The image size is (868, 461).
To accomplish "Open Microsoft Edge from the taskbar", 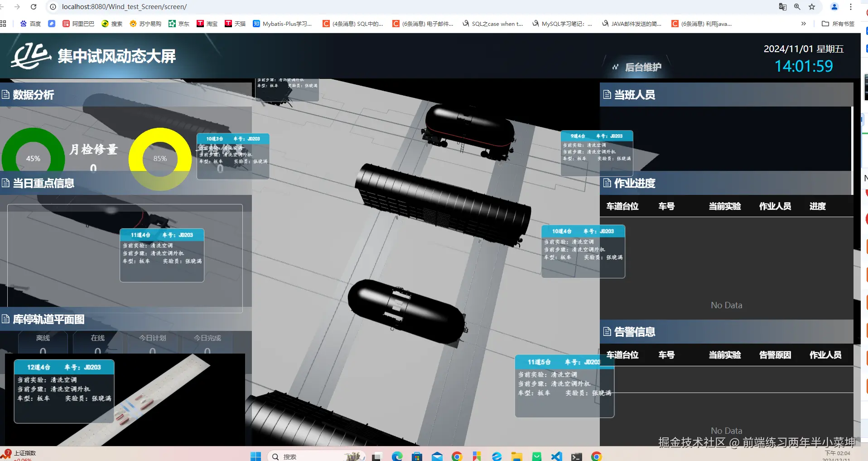I will pyautogui.click(x=397, y=456).
